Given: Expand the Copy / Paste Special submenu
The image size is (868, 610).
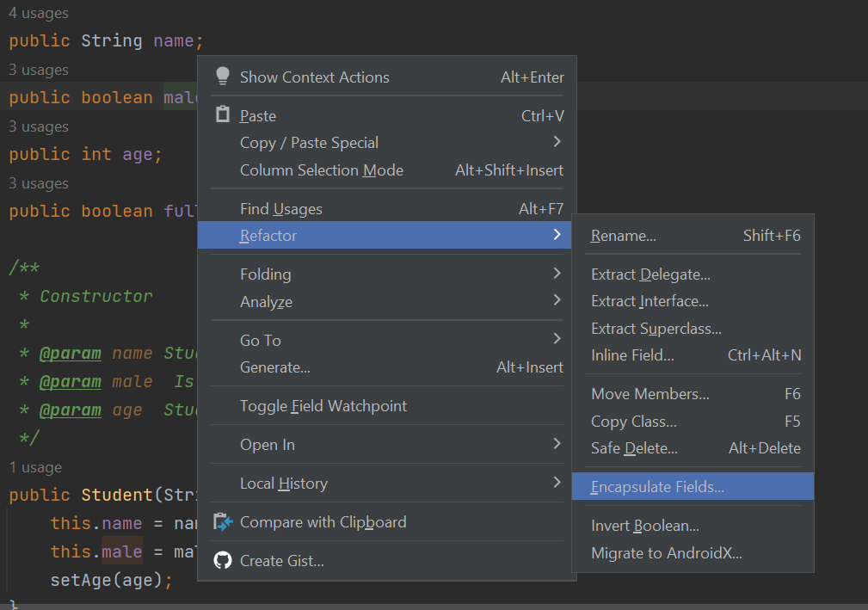Looking at the screenshot, I should pos(311,142).
